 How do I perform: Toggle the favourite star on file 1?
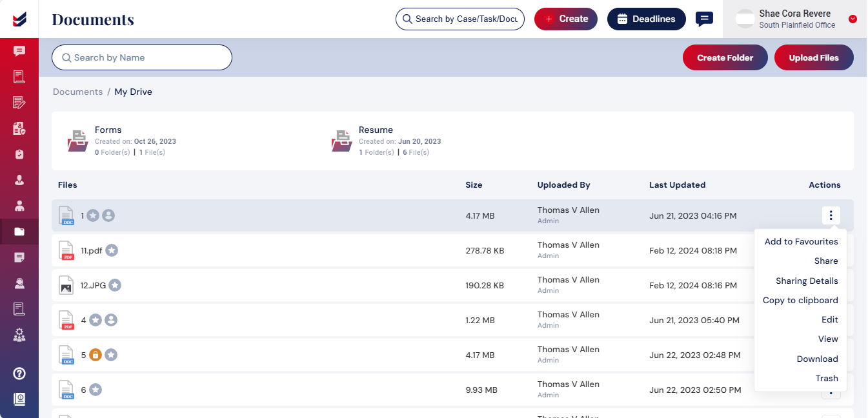click(x=93, y=215)
